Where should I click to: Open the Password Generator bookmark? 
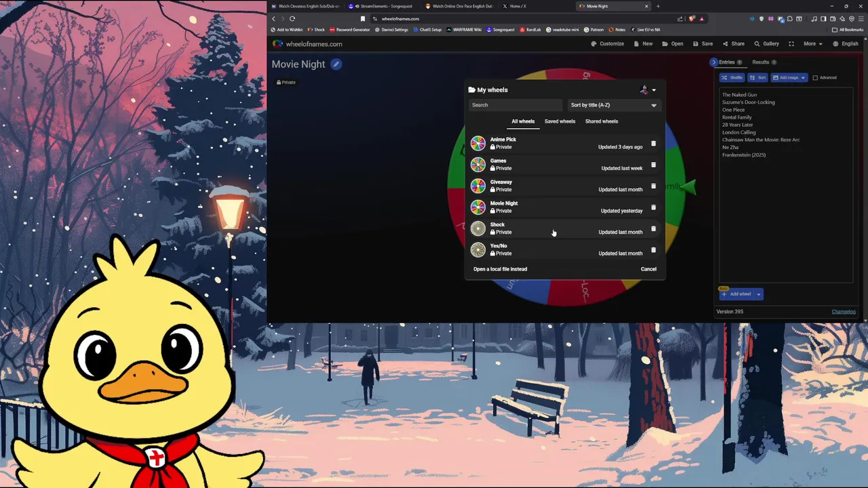click(x=350, y=30)
